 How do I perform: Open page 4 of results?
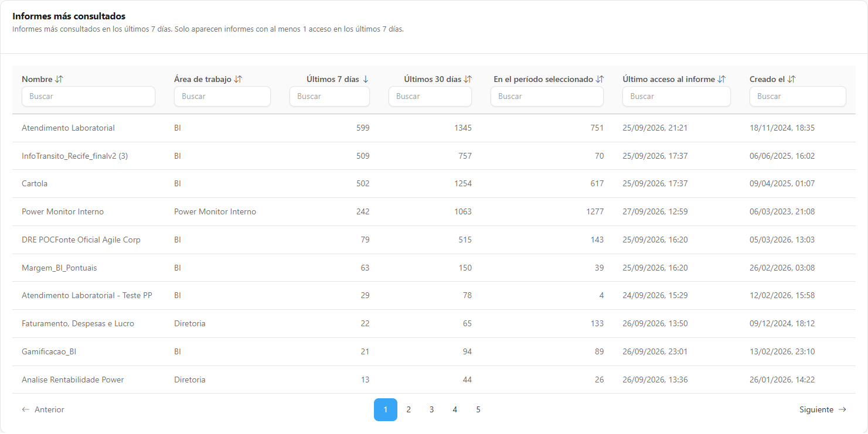[x=455, y=410]
